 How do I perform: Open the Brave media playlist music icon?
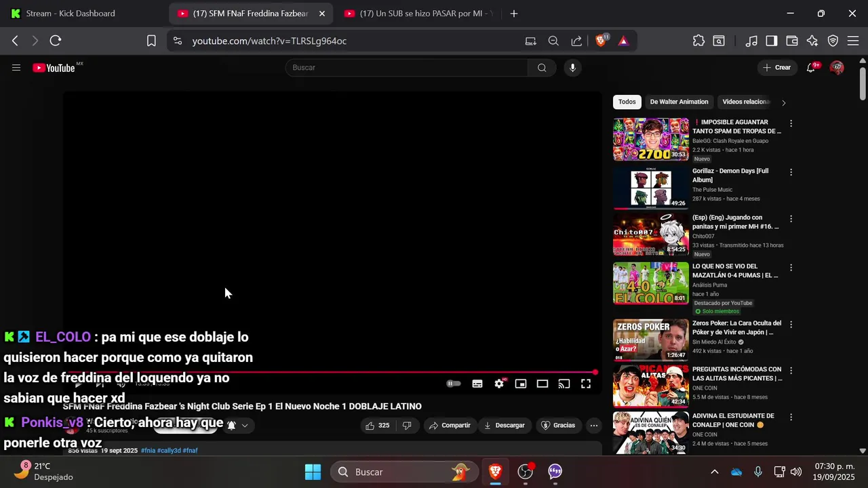(x=751, y=41)
